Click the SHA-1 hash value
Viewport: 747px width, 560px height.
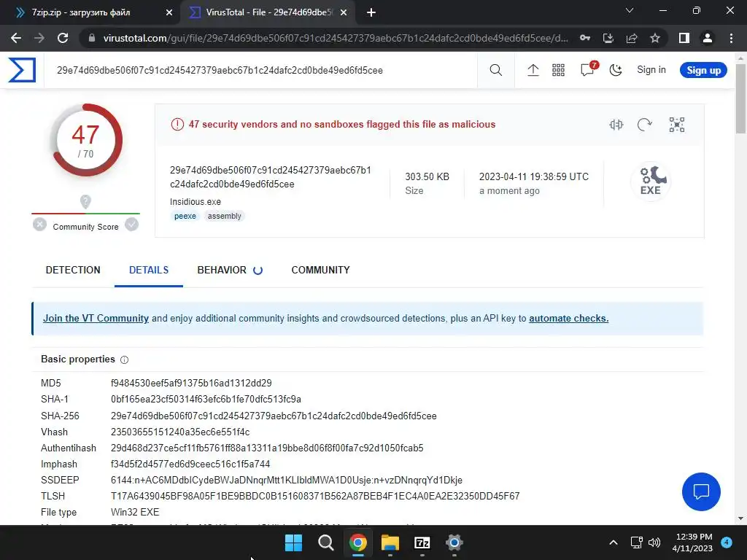pos(206,399)
